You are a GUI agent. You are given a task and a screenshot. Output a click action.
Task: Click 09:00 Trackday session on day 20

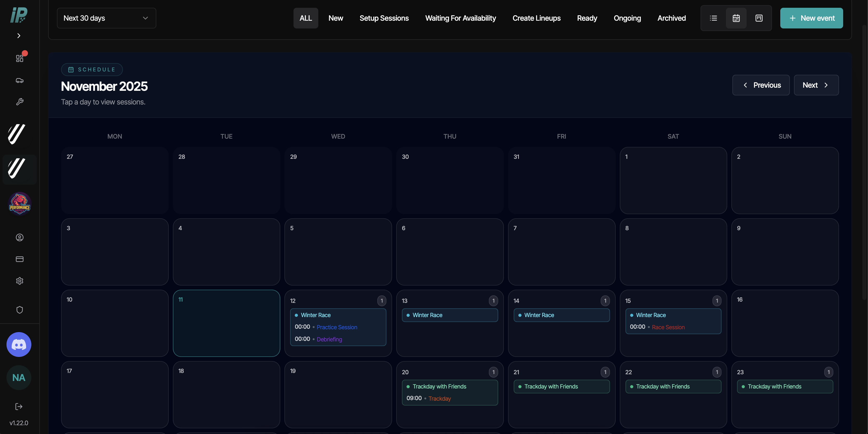[x=429, y=399]
